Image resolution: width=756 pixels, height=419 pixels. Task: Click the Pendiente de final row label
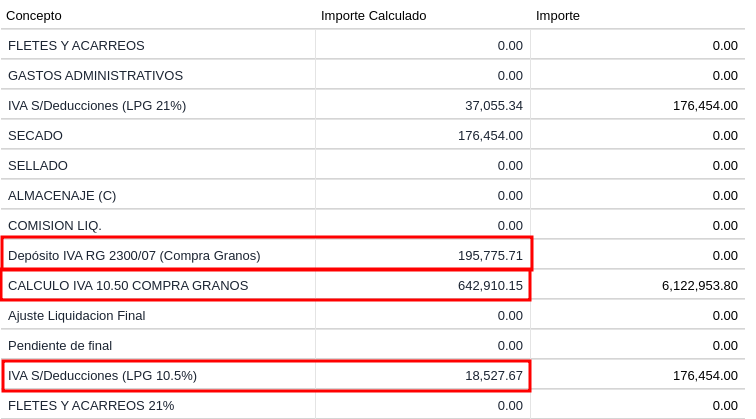60,345
